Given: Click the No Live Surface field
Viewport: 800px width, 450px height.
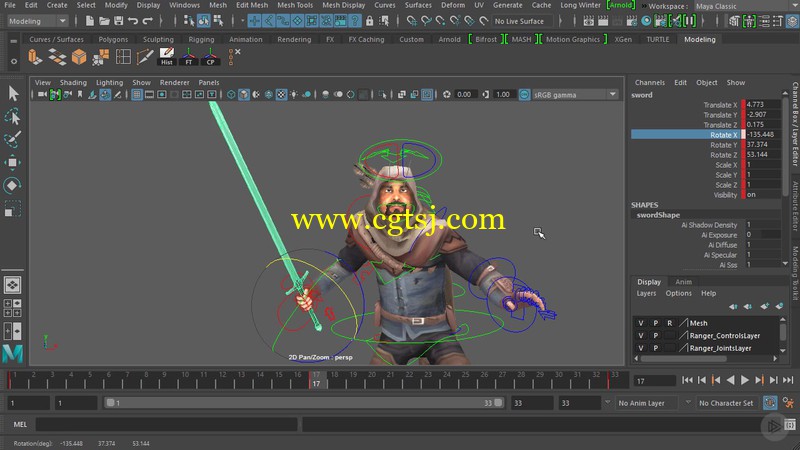Looking at the screenshot, I should (523, 21).
